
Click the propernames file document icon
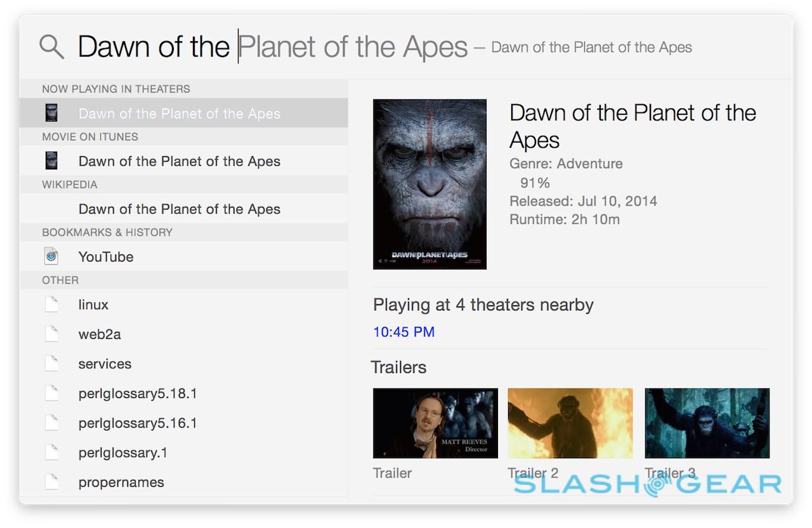(51, 482)
